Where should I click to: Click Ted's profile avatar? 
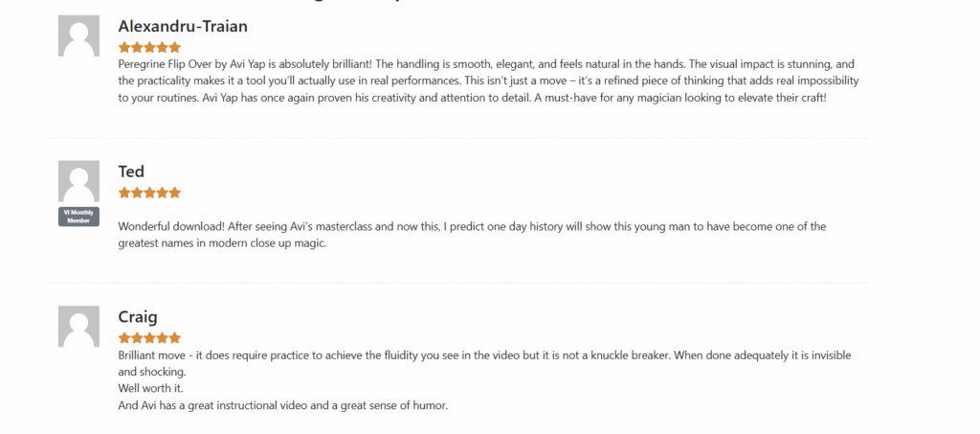[78, 181]
